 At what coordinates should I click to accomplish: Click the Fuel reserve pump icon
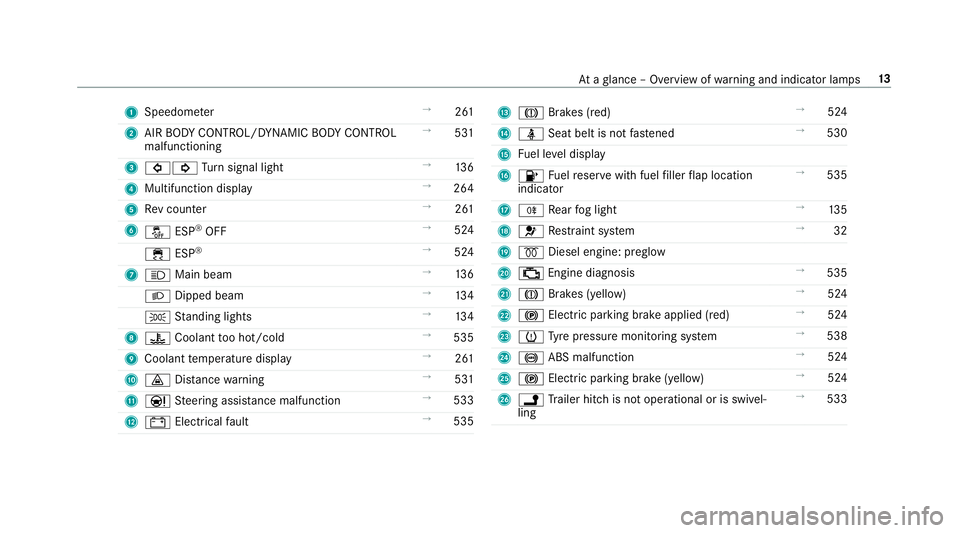[x=531, y=176]
